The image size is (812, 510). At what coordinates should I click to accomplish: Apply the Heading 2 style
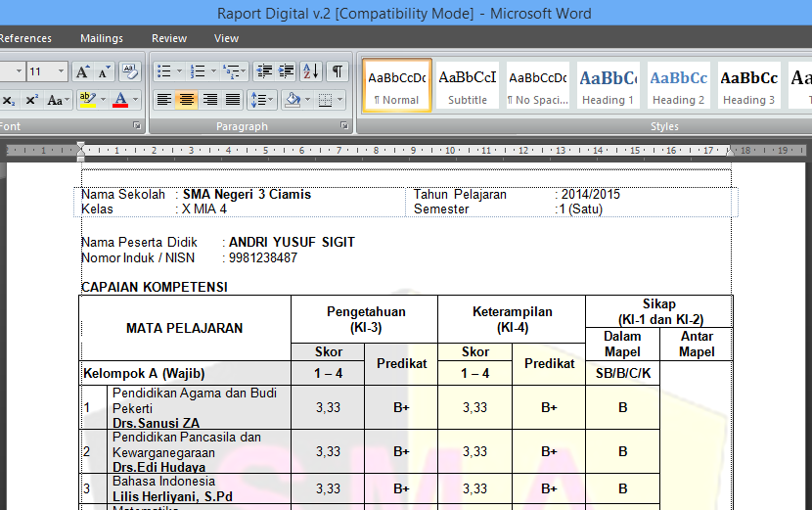click(679, 85)
